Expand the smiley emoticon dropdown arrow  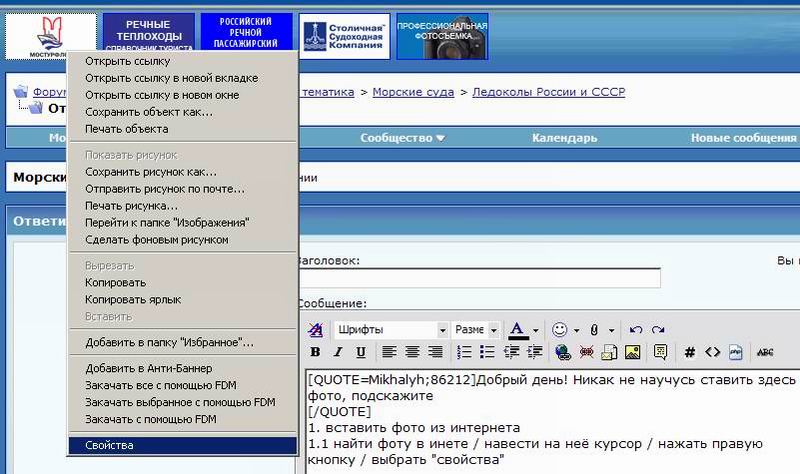click(x=576, y=329)
